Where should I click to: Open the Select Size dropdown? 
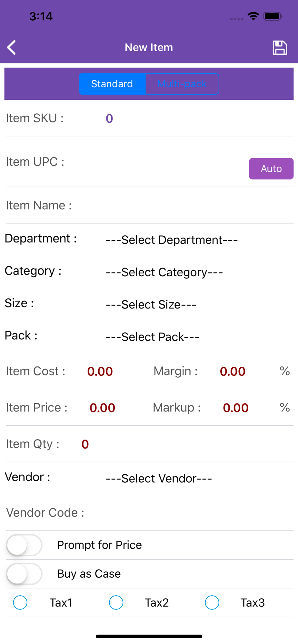(151, 305)
